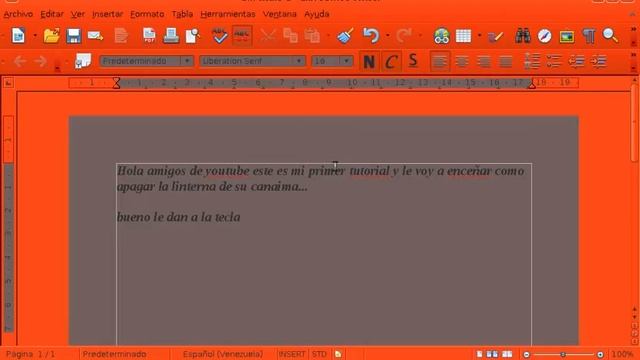Click the INSERT mode status field
This screenshot has width=640, height=360.
click(292, 354)
